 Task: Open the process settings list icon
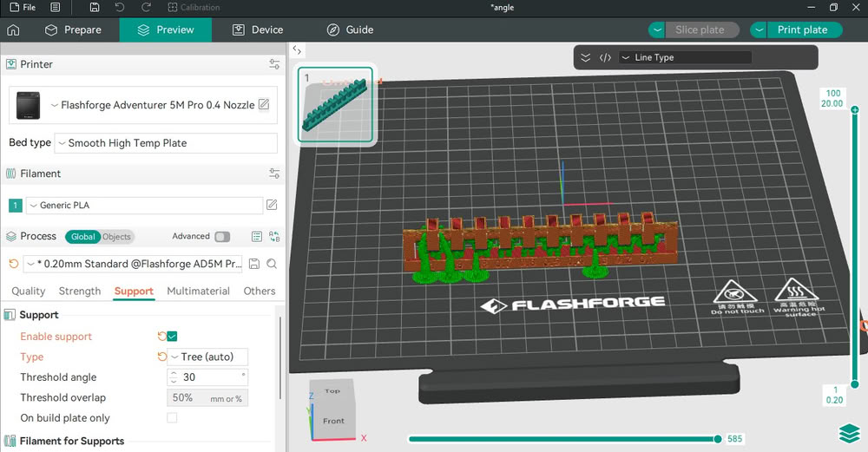[257, 237]
